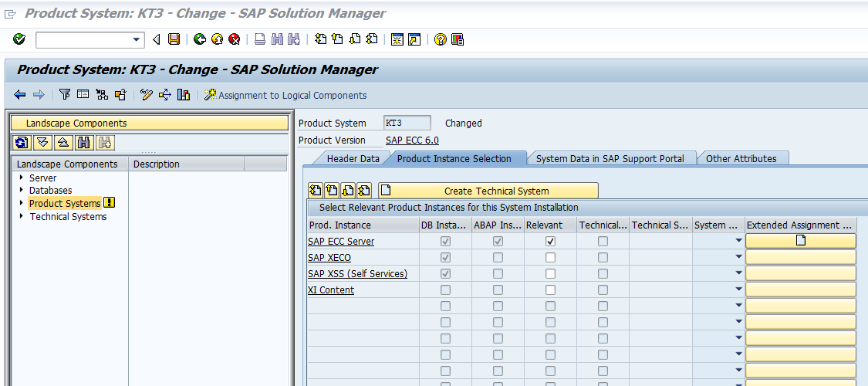
Task: Click the Expand All icon in Landscape Components
Action: [42, 142]
